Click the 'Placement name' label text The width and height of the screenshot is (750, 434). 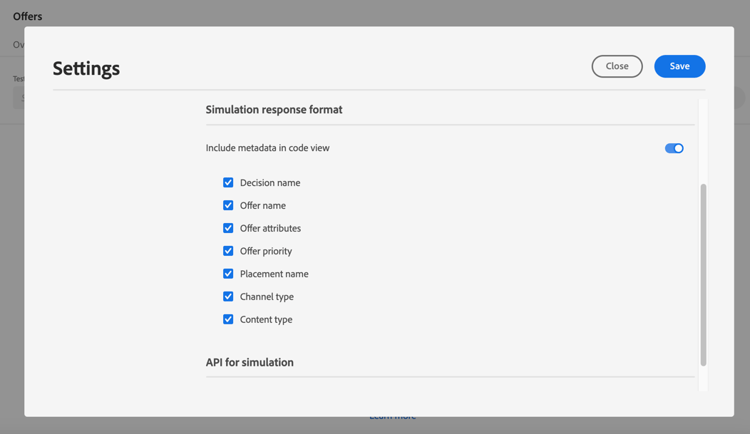click(x=274, y=274)
